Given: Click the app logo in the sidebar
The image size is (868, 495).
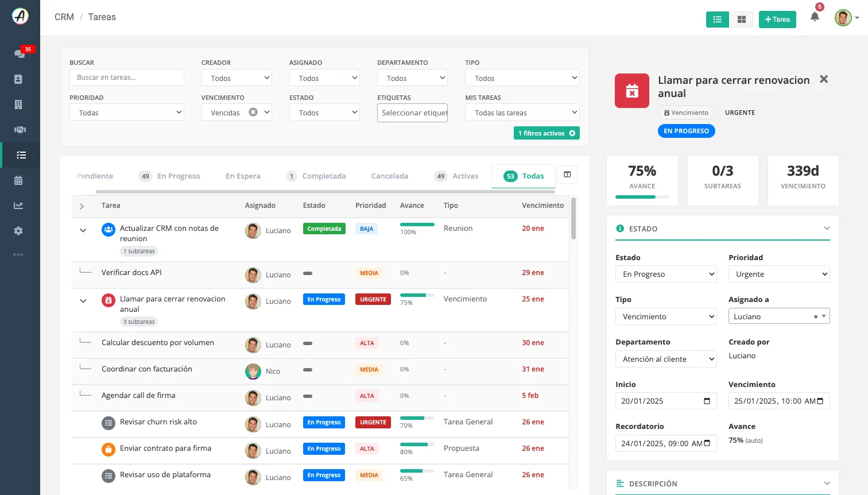Looking at the screenshot, I should click(x=20, y=16).
